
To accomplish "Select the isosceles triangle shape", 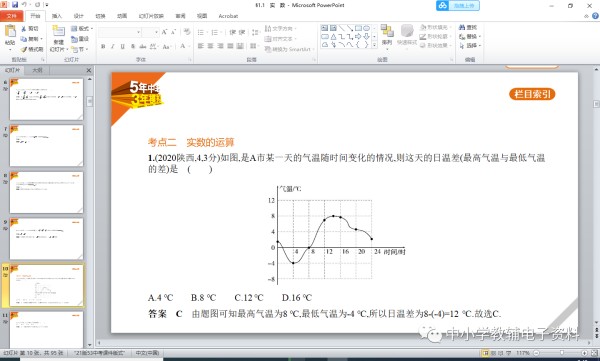I will 333,37.
